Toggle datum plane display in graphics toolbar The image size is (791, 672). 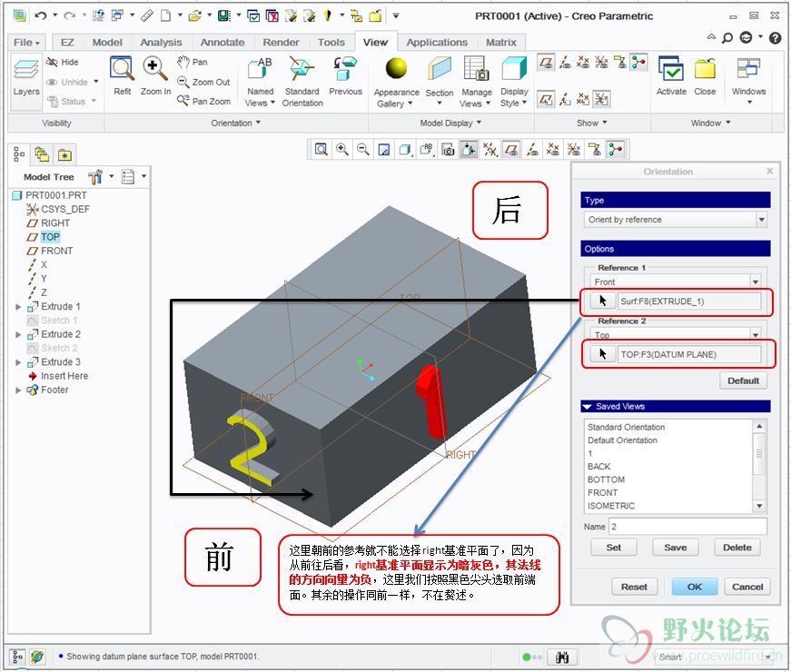pos(511,149)
